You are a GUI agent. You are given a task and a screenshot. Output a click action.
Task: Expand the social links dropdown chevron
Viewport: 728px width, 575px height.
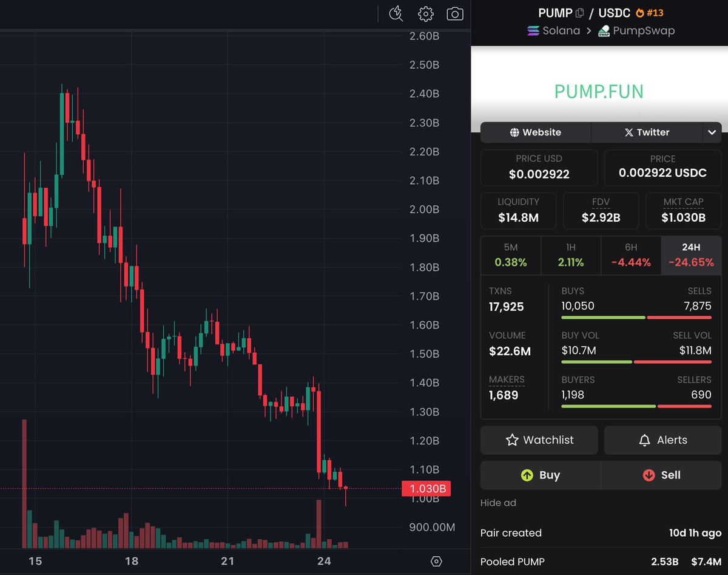click(712, 132)
